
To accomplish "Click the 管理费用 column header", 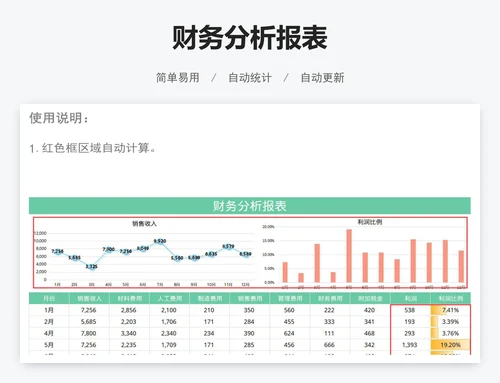I will coord(290,298).
